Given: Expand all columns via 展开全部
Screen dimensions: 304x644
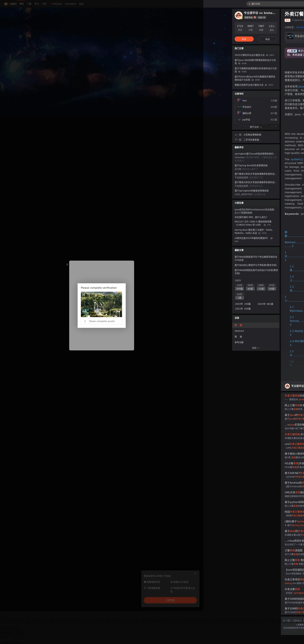Looking at the screenshot, I should point(256,127).
